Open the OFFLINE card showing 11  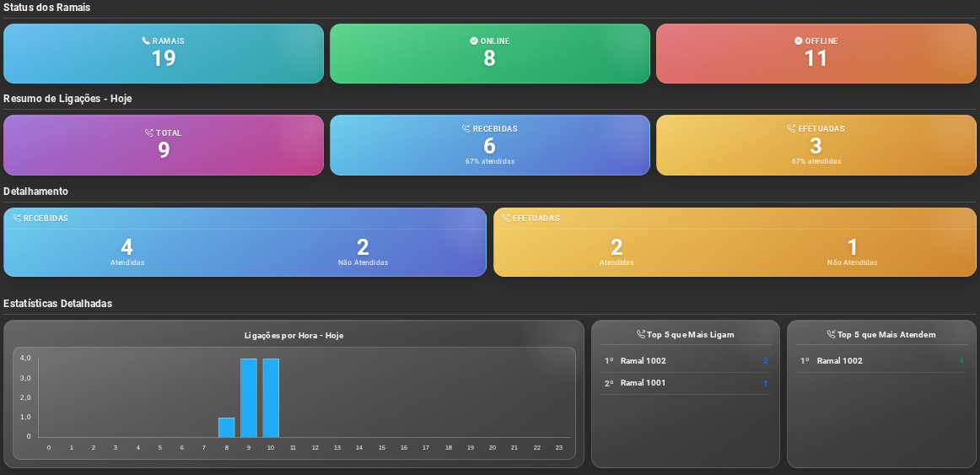click(816, 54)
